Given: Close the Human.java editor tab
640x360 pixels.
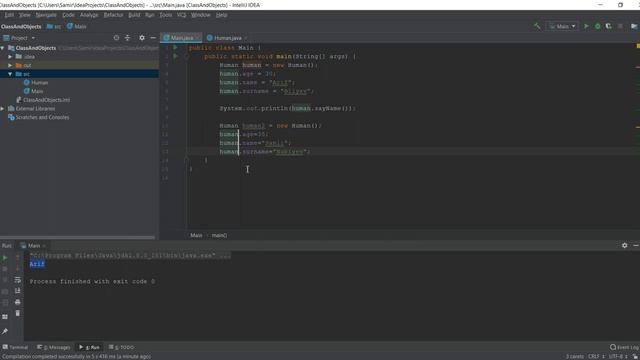Looking at the screenshot, I should (x=246, y=38).
